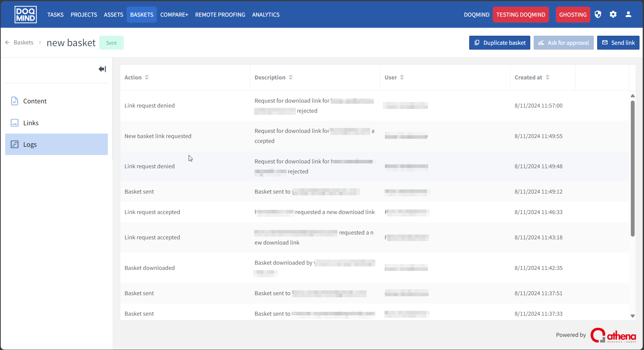
Task: Open the user profile icon
Action: [628, 14]
